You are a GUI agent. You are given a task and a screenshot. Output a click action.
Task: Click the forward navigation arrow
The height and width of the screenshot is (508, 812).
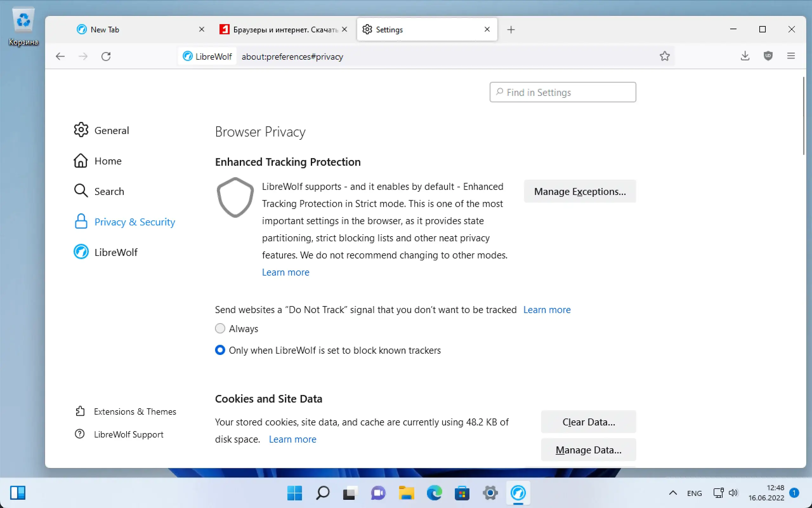83,57
